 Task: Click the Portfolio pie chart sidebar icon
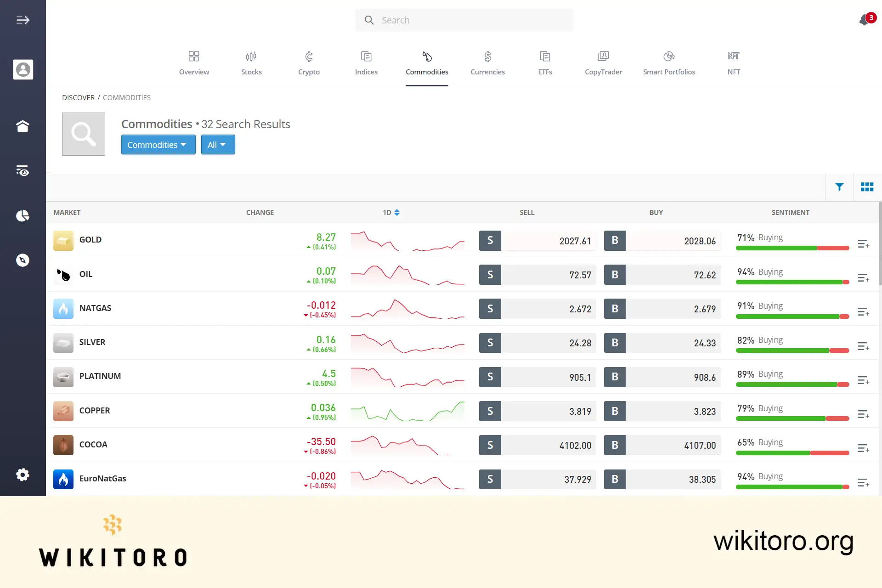point(23,215)
